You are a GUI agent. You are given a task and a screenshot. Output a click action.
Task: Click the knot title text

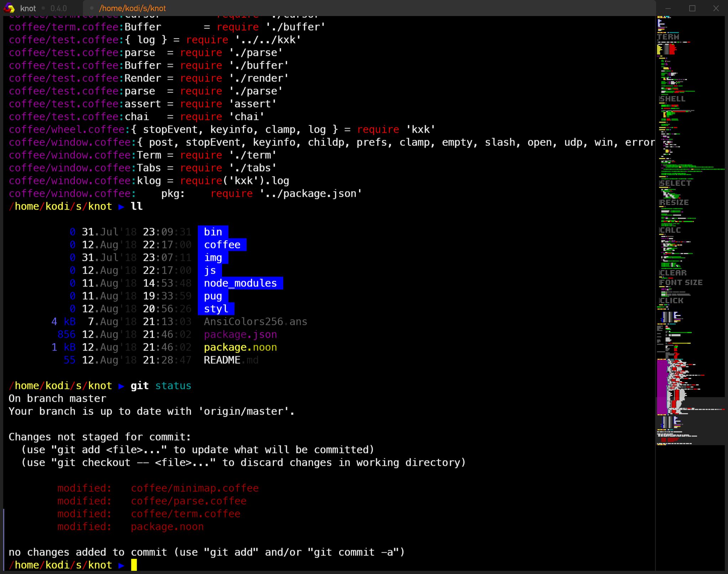[28, 8]
